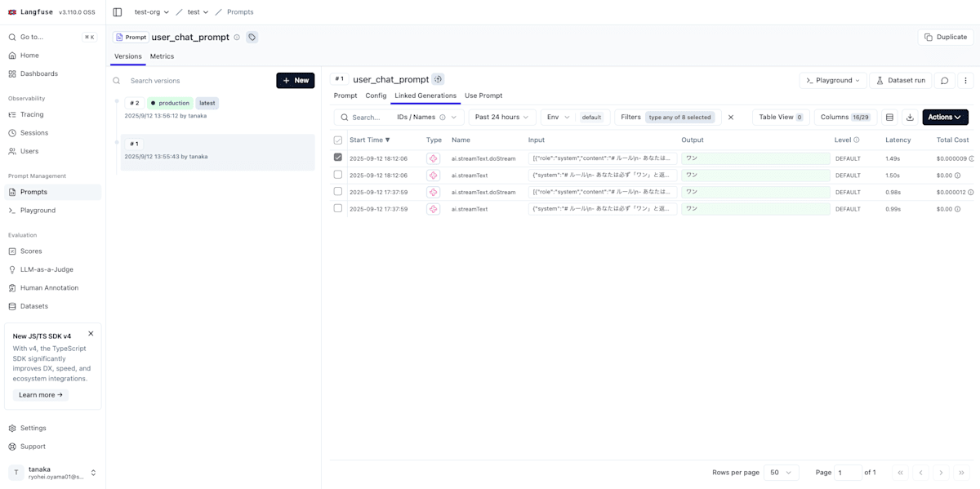Viewport: 980px width, 489px height.
Task: Open the Actions dropdown
Action: pos(946,117)
